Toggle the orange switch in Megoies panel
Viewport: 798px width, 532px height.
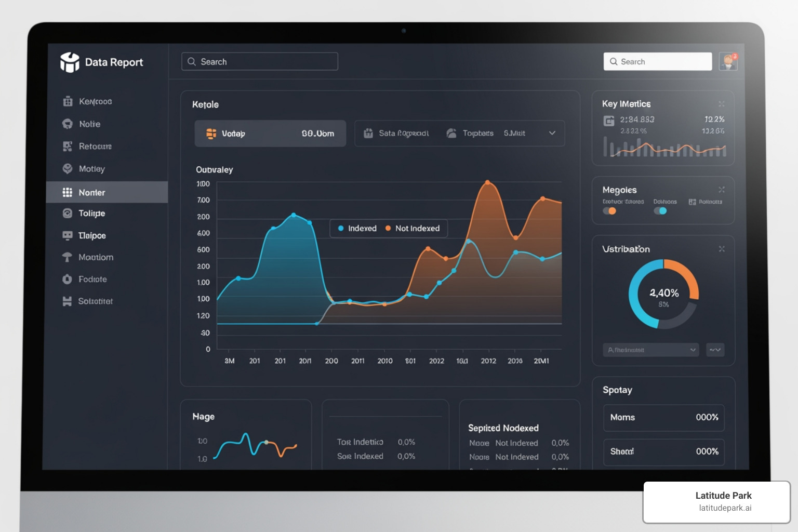tap(609, 211)
